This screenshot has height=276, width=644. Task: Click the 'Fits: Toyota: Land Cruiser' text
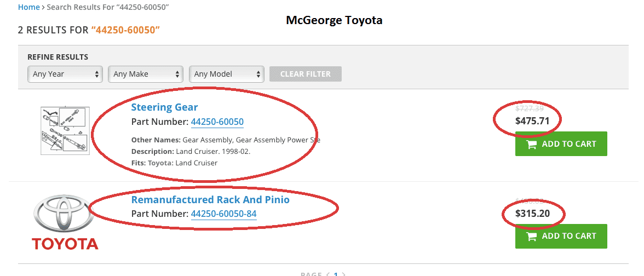[x=174, y=163]
